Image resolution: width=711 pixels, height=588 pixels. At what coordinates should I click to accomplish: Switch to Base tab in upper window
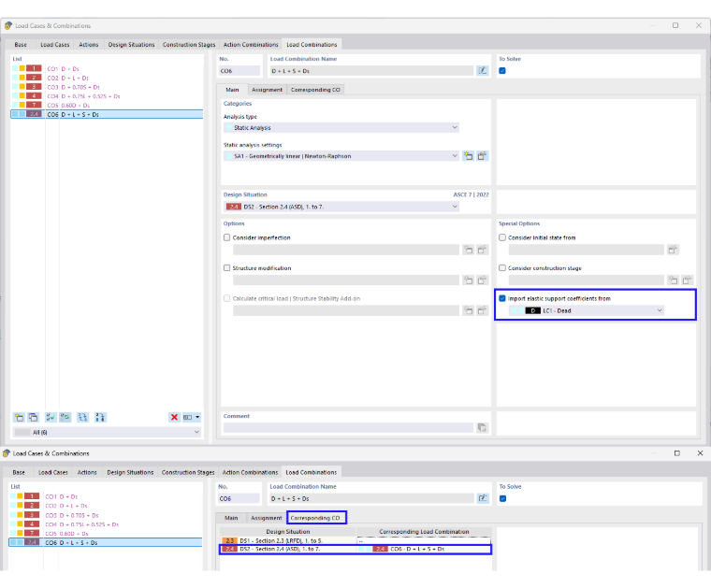coord(21,44)
